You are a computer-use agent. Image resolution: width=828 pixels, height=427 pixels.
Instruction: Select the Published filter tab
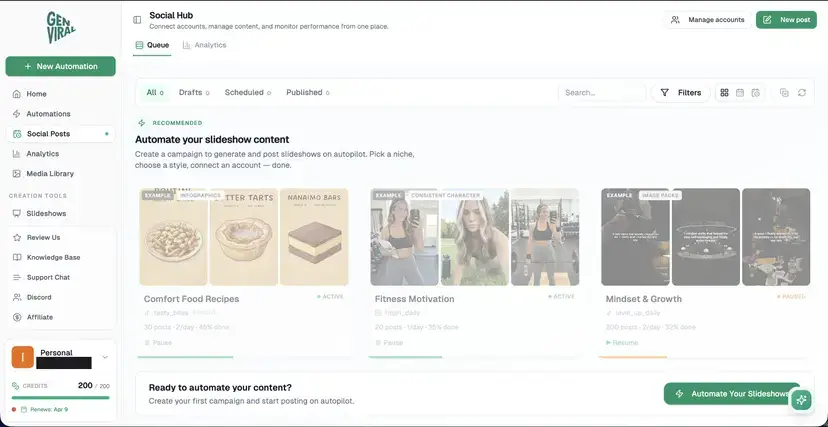(x=308, y=93)
